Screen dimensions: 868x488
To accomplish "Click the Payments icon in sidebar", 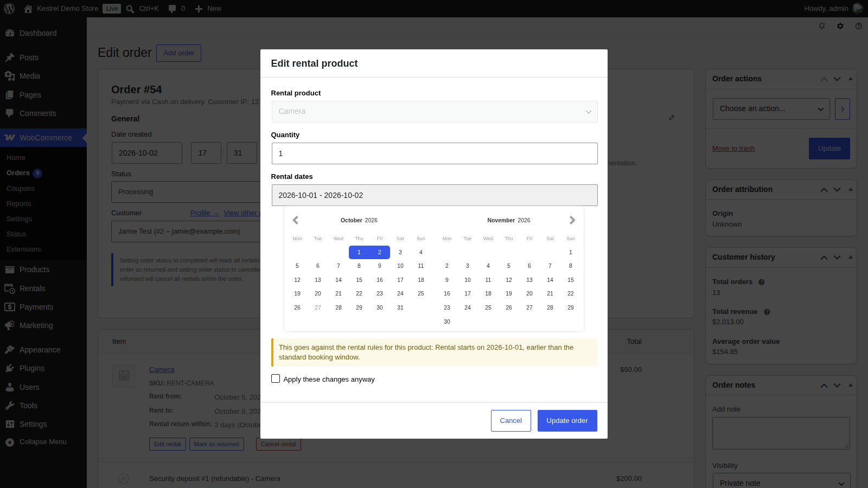I will [10, 307].
